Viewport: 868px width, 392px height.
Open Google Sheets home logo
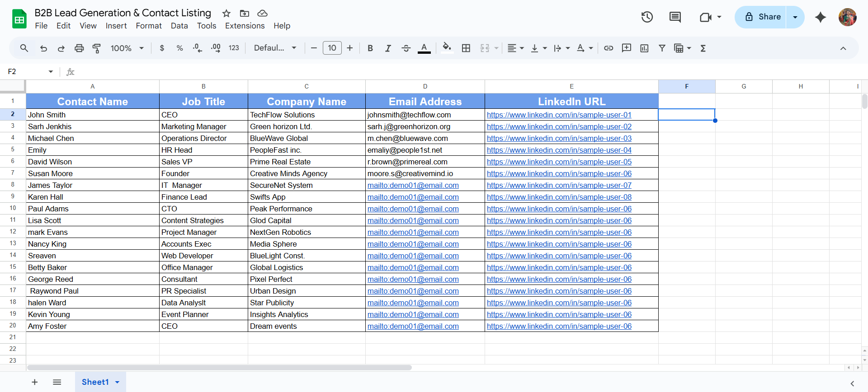point(19,19)
